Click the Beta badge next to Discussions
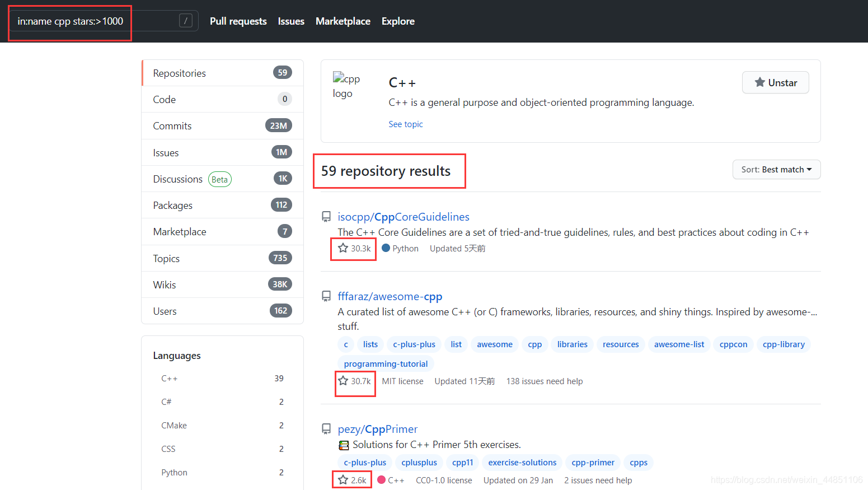The image size is (868, 490). click(x=220, y=179)
